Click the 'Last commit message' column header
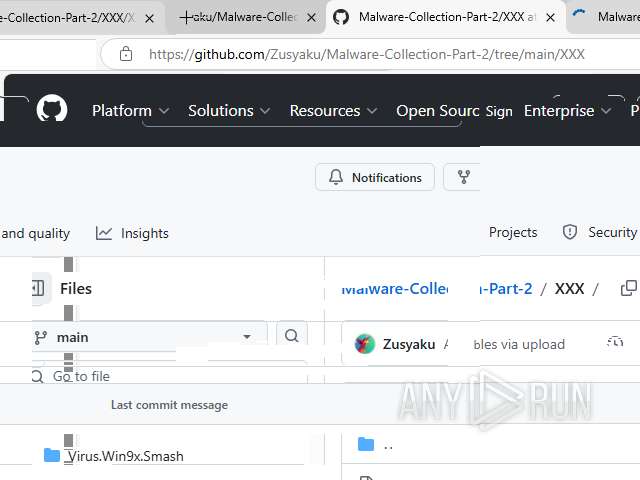Viewport: 640px width, 480px height. (x=169, y=405)
